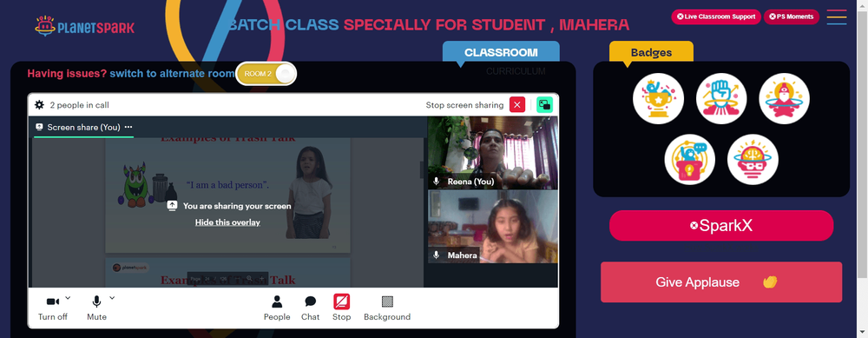Click the page vertical scrollbar

[x=863, y=145]
